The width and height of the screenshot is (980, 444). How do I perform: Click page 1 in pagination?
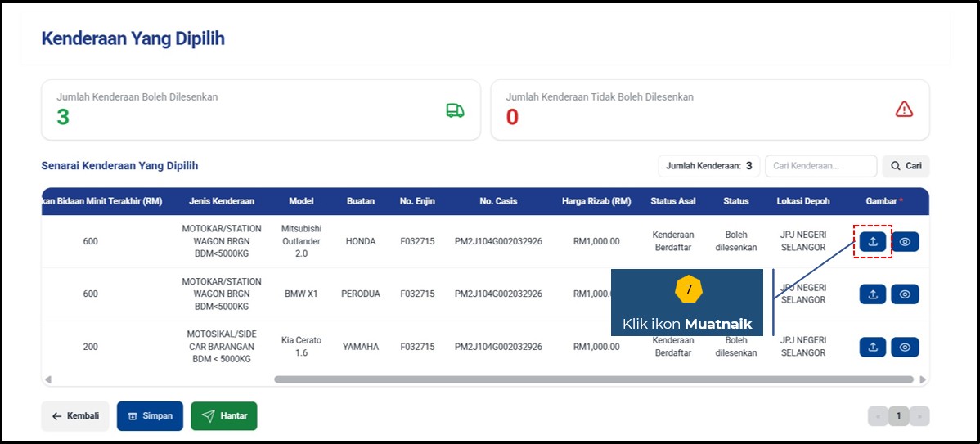coord(898,416)
